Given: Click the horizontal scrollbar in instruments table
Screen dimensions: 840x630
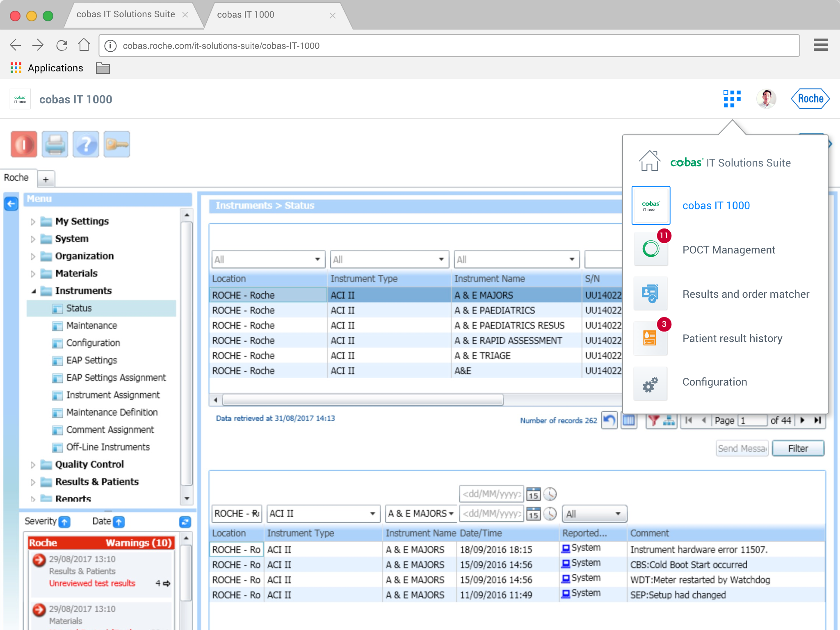Looking at the screenshot, I should [x=363, y=399].
